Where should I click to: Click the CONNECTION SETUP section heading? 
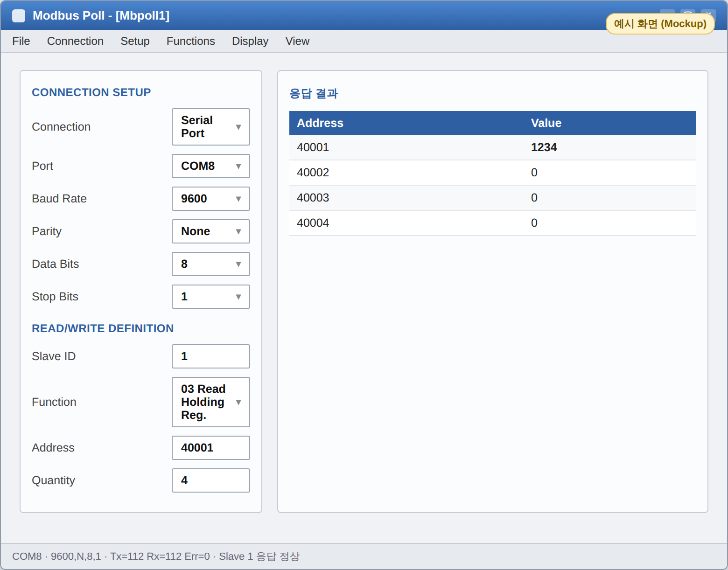[x=91, y=92]
